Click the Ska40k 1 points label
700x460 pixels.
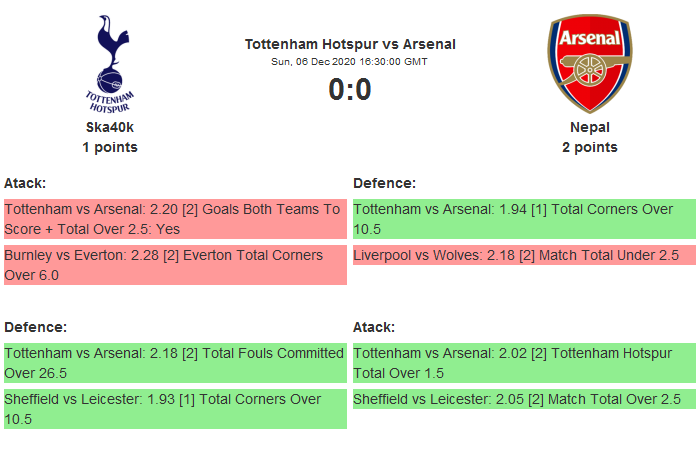click(110, 147)
